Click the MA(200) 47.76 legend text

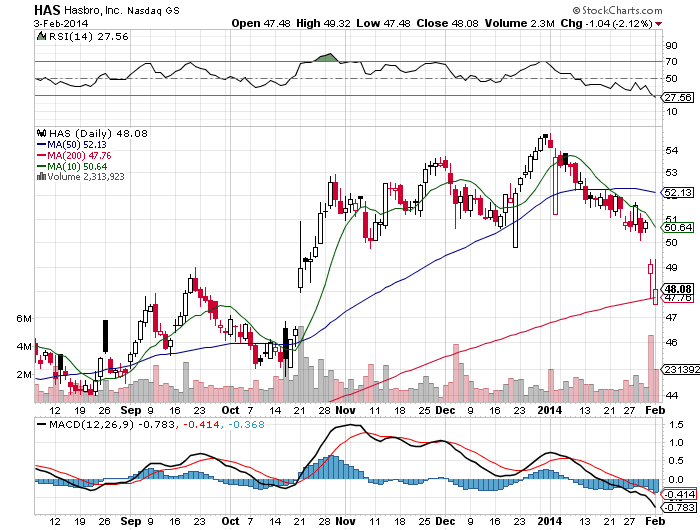click(x=79, y=156)
